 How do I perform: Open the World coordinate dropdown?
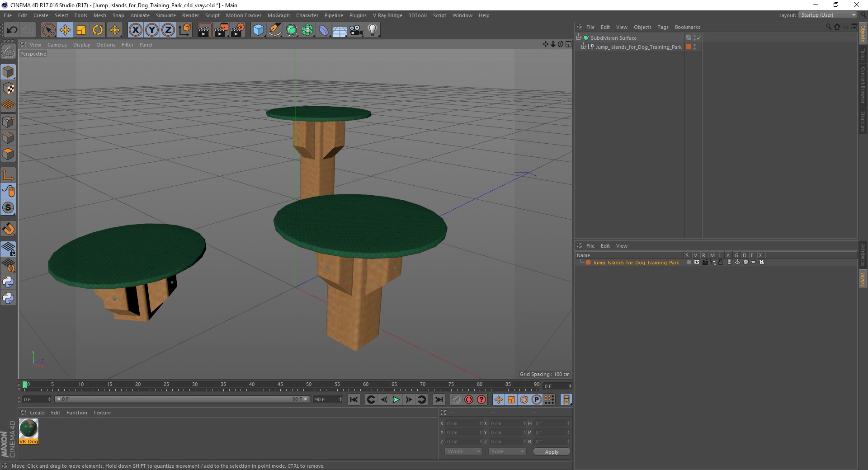(463, 451)
